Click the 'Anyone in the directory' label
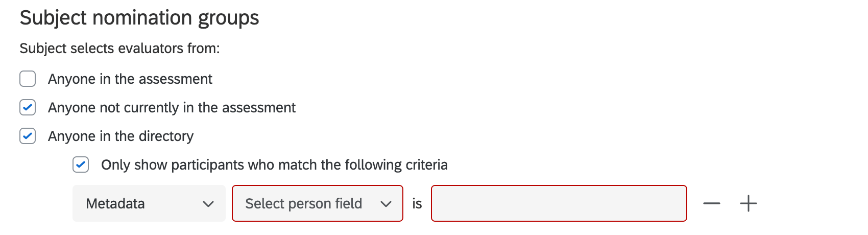Screen dimensions: 868x235 click(120, 136)
